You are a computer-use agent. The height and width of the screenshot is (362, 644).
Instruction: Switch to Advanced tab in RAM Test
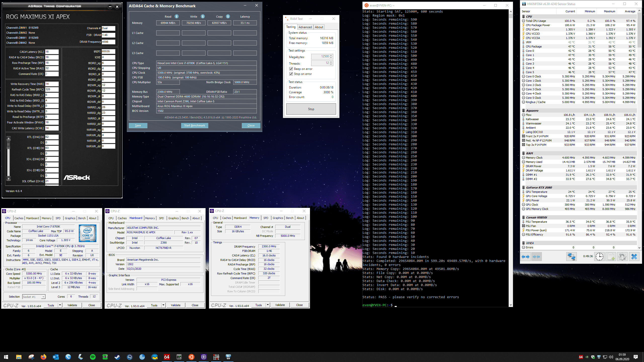pyautogui.click(x=305, y=27)
